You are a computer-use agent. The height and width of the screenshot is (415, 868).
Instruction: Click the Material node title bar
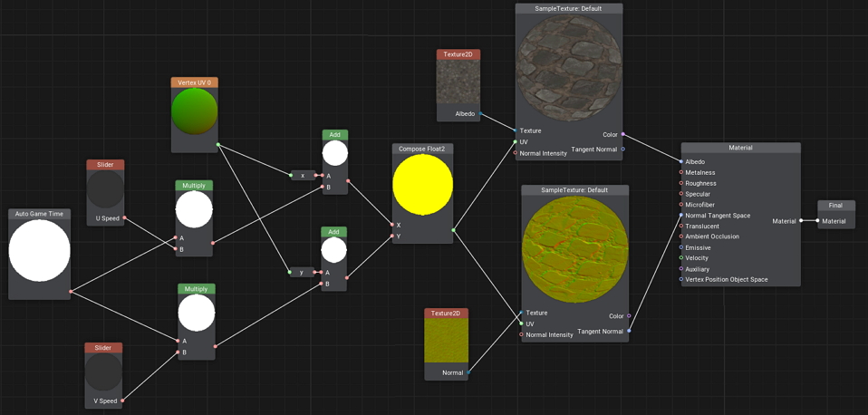740,148
